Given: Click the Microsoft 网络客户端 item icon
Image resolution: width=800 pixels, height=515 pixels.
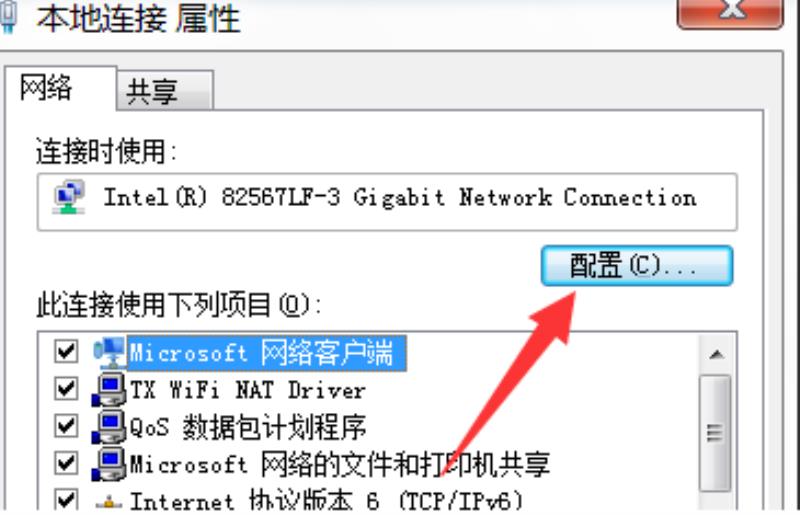Looking at the screenshot, I should tap(109, 352).
